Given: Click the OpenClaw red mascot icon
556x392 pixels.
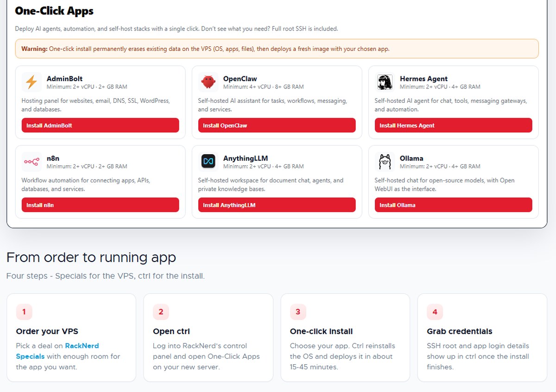Looking at the screenshot, I should [x=208, y=82].
